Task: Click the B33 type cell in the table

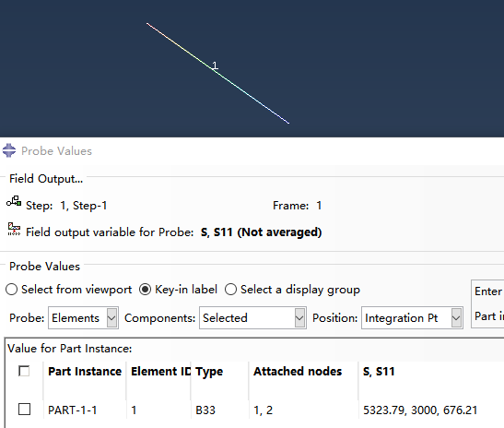Action: click(205, 410)
